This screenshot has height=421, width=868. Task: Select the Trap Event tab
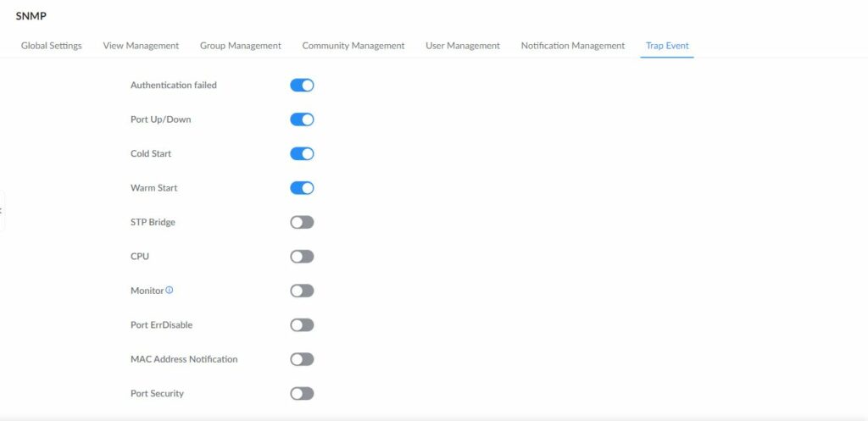tap(667, 46)
